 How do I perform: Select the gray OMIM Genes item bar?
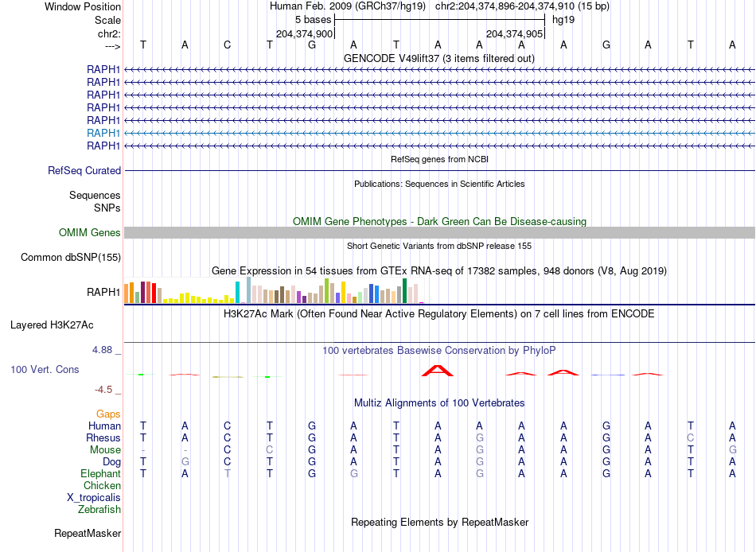tap(439, 233)
